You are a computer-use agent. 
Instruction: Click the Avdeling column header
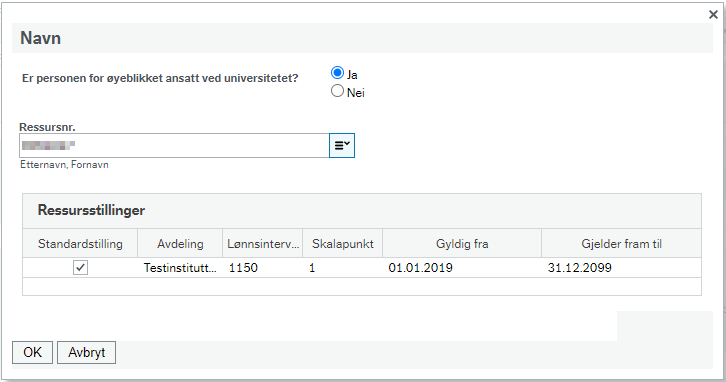(180, 244)
